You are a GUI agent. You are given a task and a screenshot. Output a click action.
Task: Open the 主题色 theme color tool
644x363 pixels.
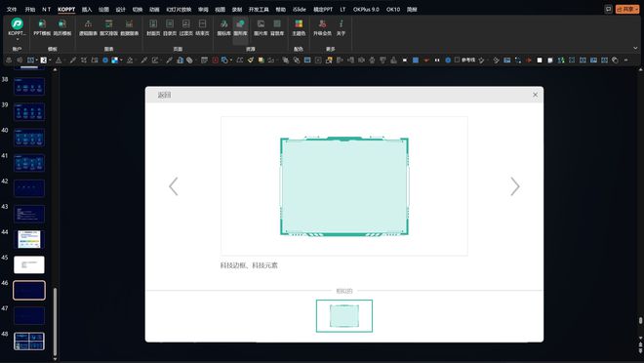click(299, 27)
